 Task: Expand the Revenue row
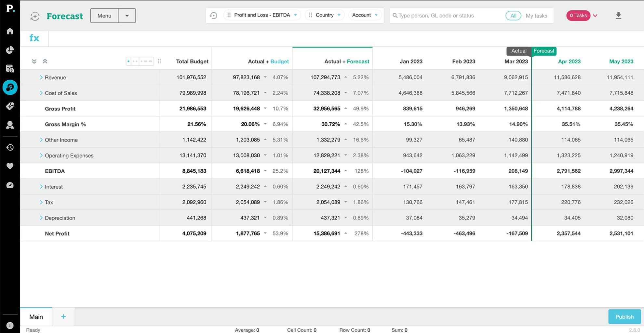41,77
